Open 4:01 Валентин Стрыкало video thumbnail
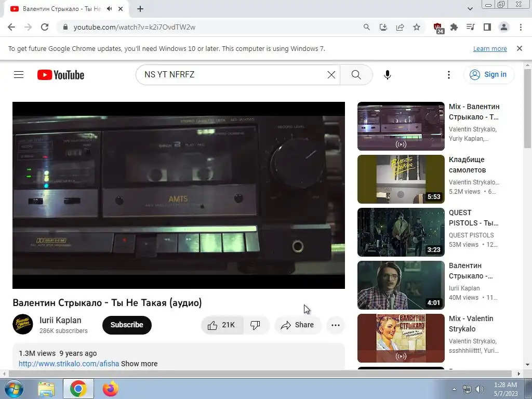 coord(401,285)
